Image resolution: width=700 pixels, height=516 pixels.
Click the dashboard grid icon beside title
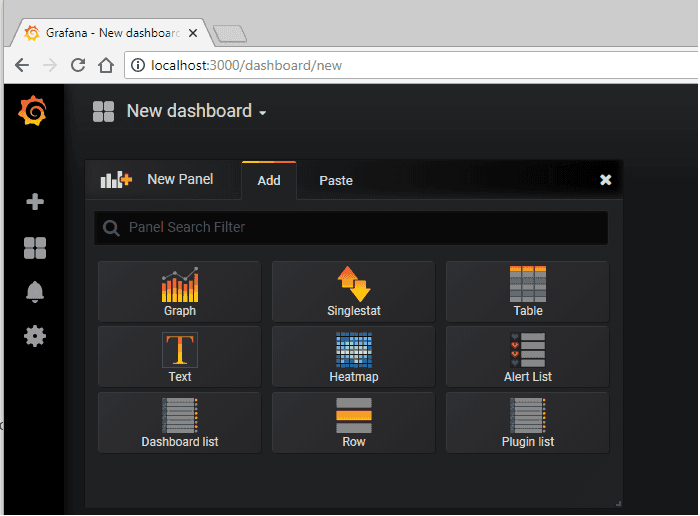point(104,112)
